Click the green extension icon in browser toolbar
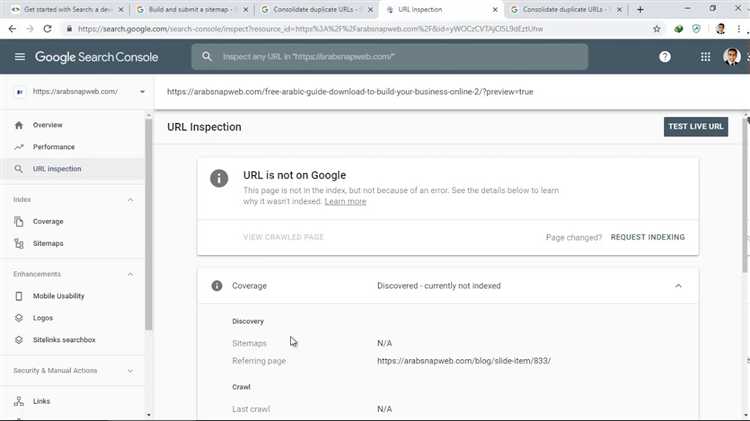Image resolution: width=750 pixels, height=421 pixels. pyautogui.click(x=678, y=29)
